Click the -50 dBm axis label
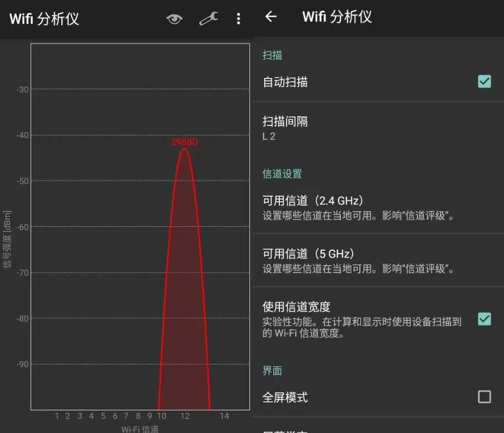This screenshot has height=433, width=504. [22, 181]
